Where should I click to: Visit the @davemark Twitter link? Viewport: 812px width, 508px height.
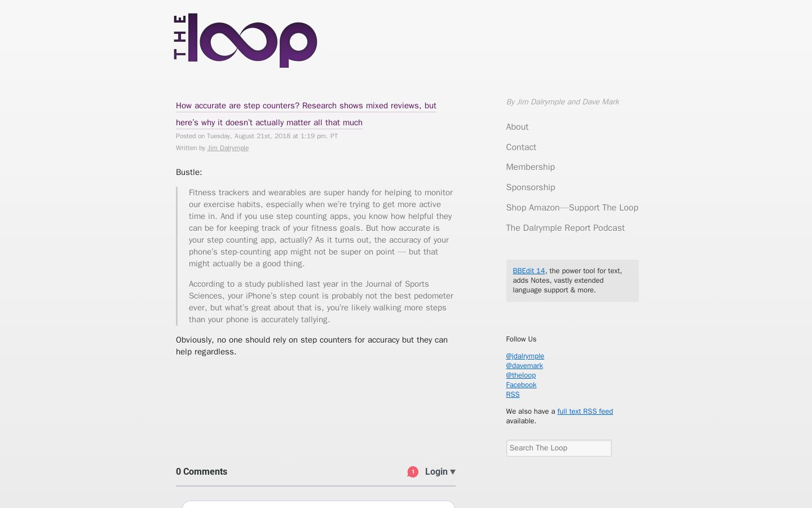tap(524, 366)
